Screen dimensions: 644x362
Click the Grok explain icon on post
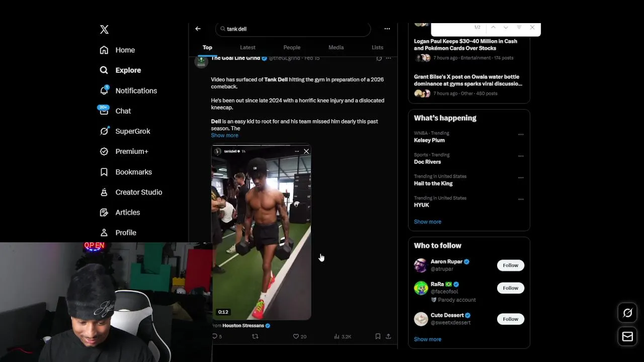coord(379,58)
